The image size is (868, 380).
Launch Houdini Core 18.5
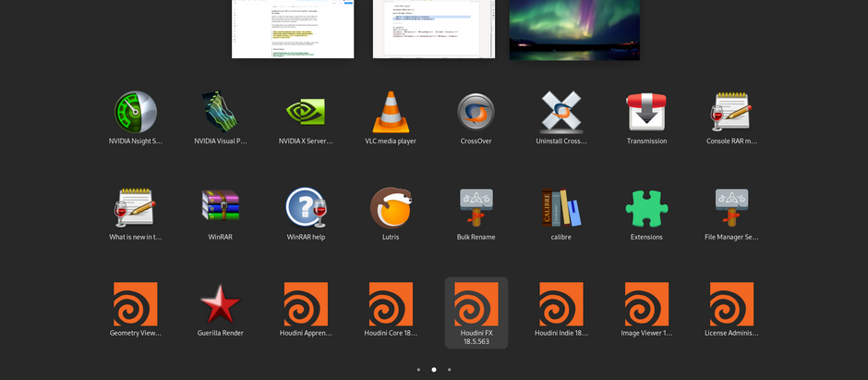click(391, 304)
